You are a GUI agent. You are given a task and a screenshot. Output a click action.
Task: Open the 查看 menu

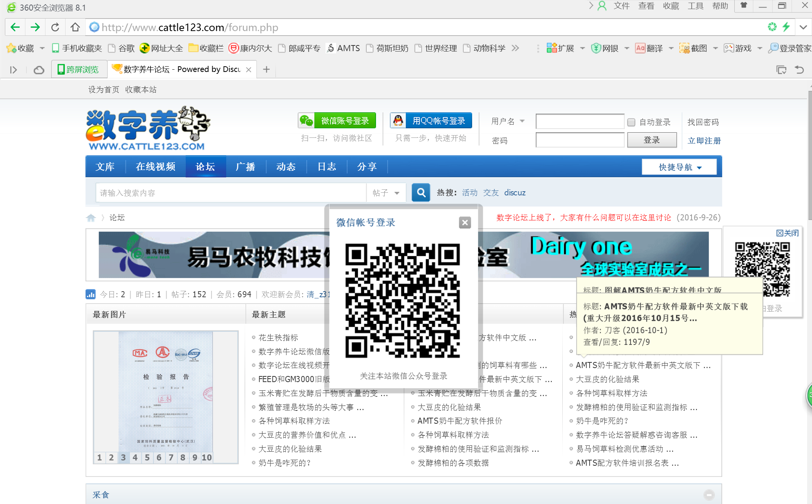(646, 6)
